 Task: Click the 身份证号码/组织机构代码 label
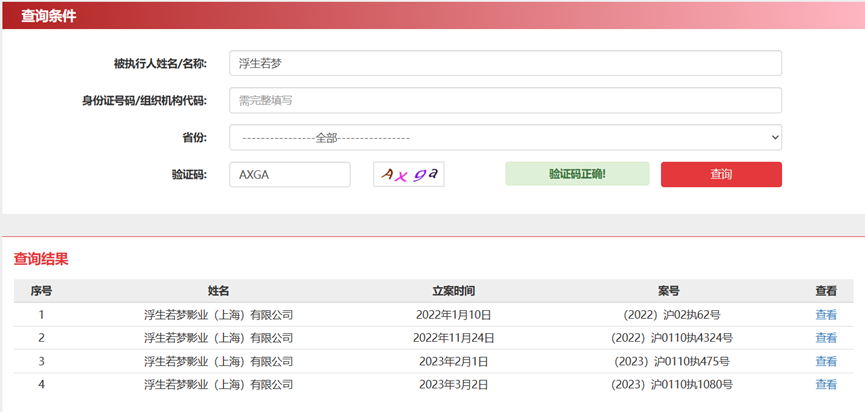tap(145, 100)
